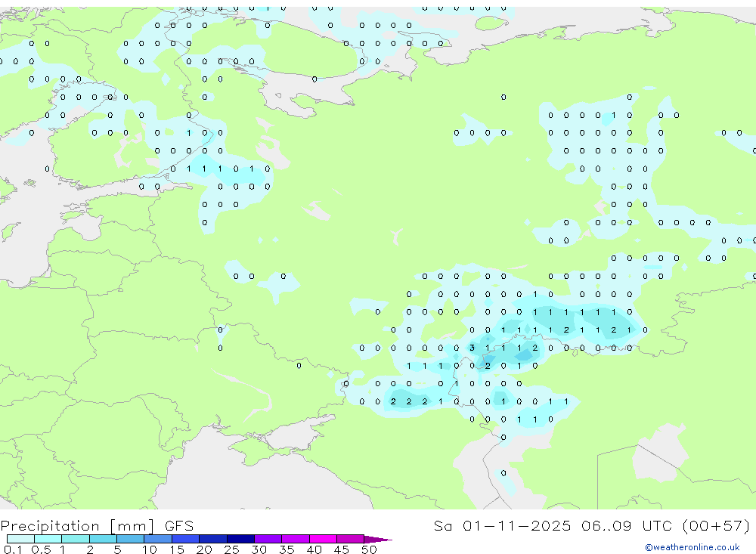Click the "01-11-2025" date text
756x554 pixels.
[x=516, y=526]
